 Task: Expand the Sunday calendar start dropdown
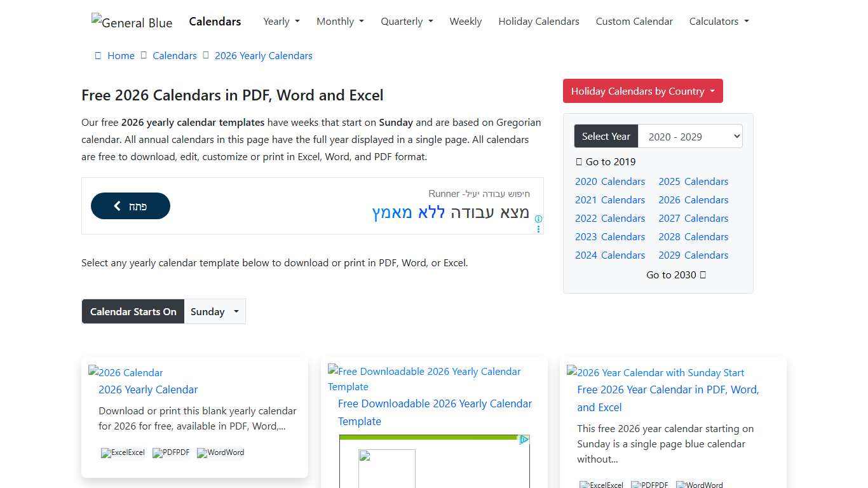(215, 311)
